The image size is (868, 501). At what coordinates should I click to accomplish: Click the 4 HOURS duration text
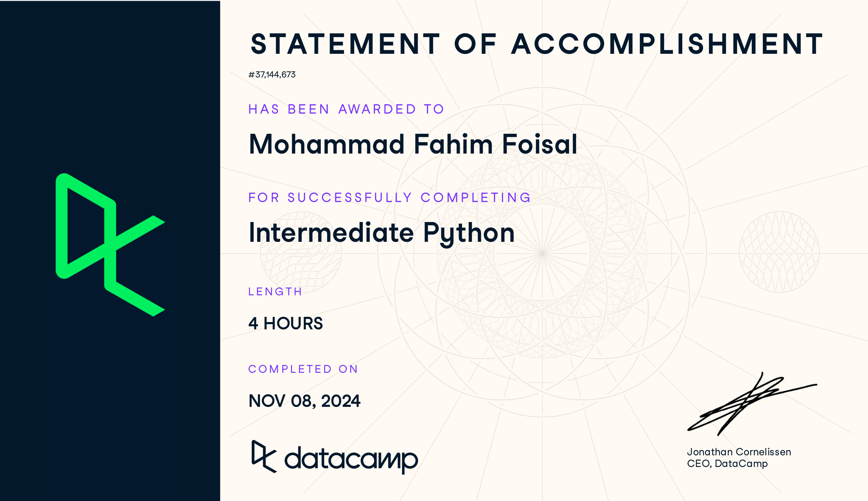coord(285,323)
